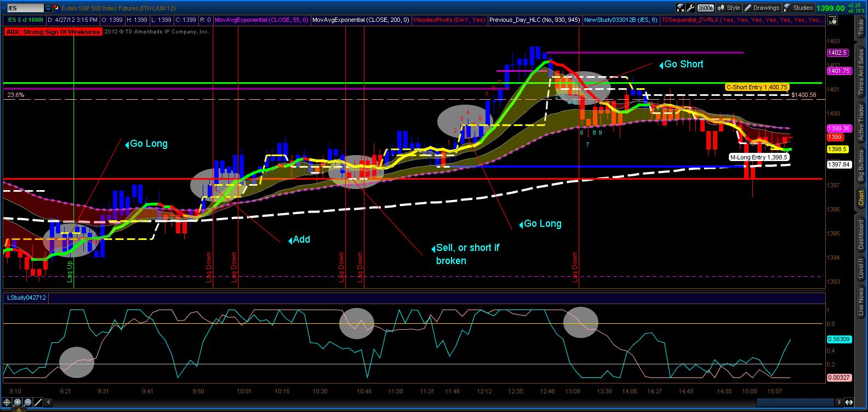Click the 1398.5 yellow price label
868x412 pixels.
click(838, 149)
